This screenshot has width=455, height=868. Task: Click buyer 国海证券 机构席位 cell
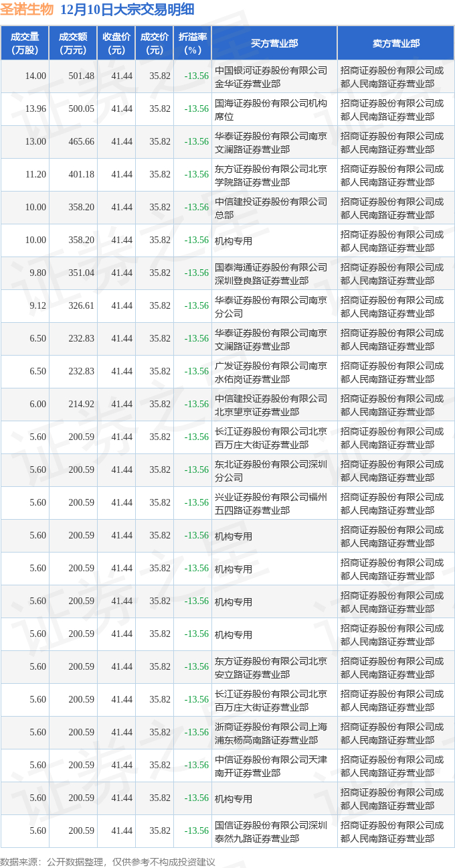click(271, 109)
